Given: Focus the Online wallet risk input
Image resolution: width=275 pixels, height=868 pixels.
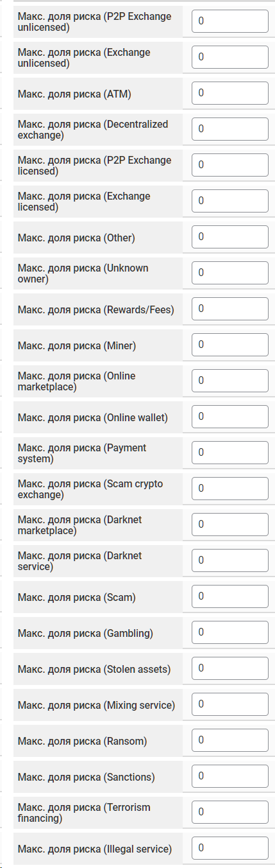Looking at the screenshot, I should pos(230,417).
